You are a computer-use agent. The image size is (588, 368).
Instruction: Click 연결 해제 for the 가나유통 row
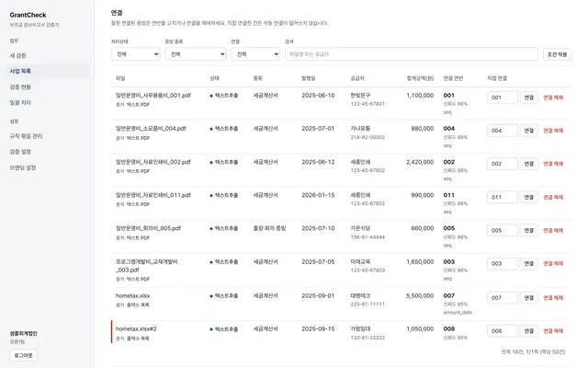coord(553,131)
